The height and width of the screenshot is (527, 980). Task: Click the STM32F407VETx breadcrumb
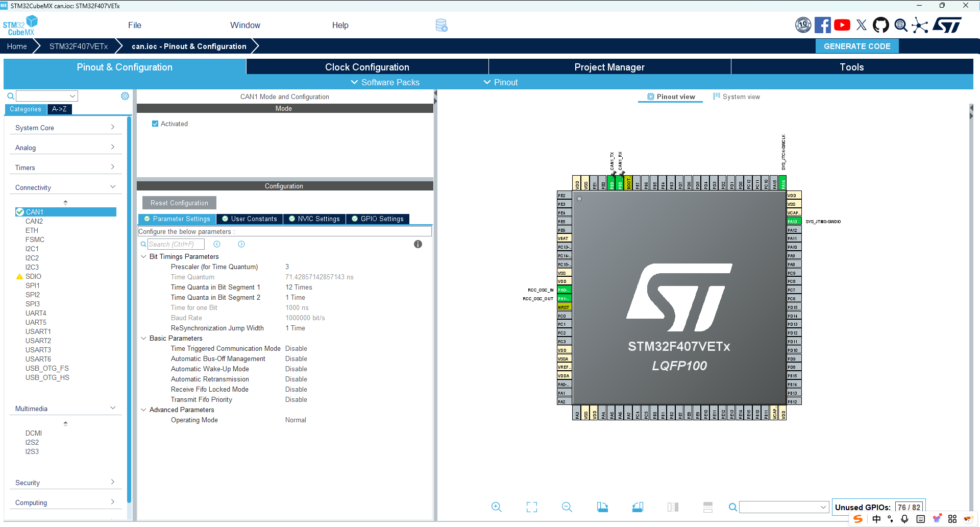[x=79, y=46]
